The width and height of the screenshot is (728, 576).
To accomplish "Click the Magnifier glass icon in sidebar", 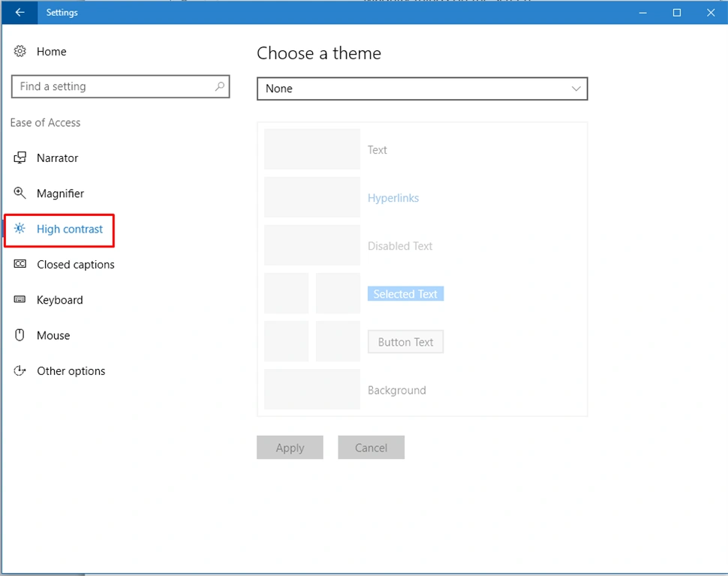I will point(20,193).
